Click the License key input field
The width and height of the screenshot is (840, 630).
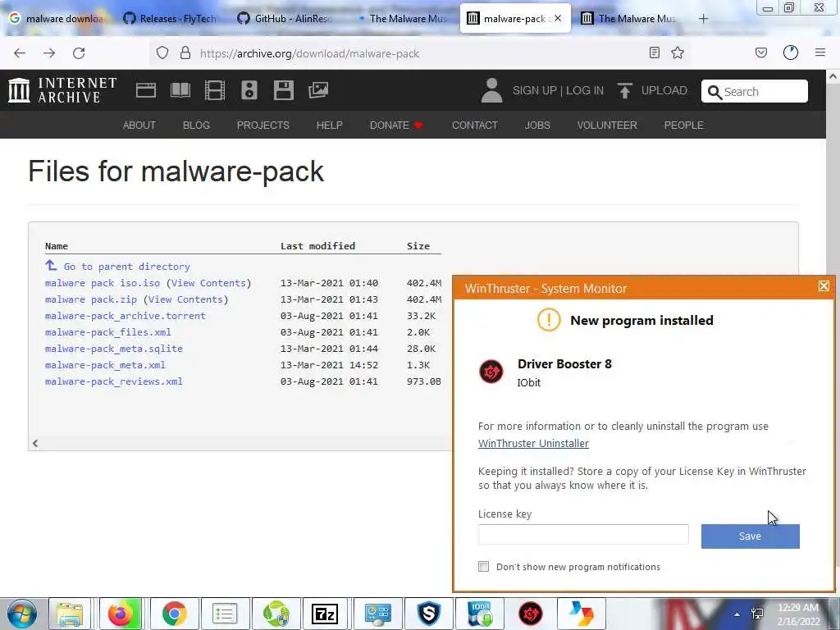pyautogui.click(x=583, y=535)
